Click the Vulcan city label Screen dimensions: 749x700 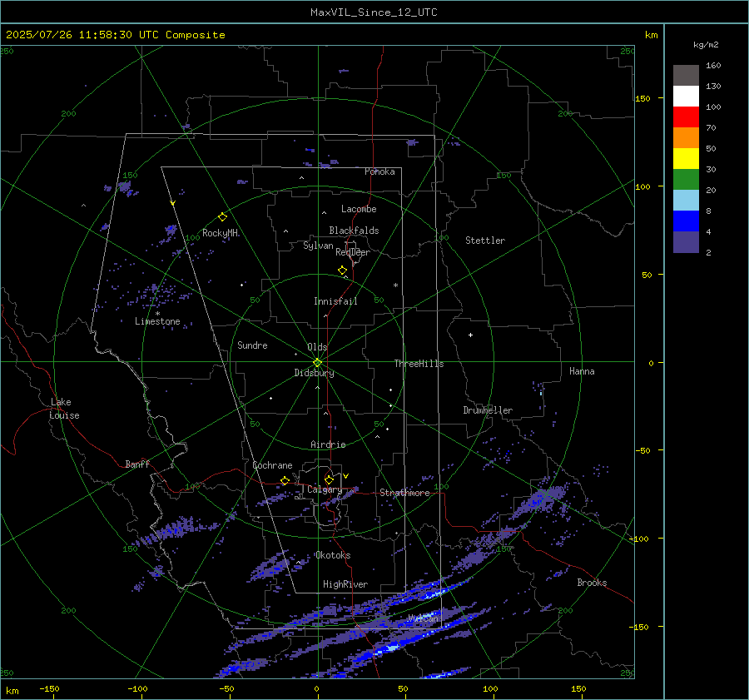pos(424,618)
